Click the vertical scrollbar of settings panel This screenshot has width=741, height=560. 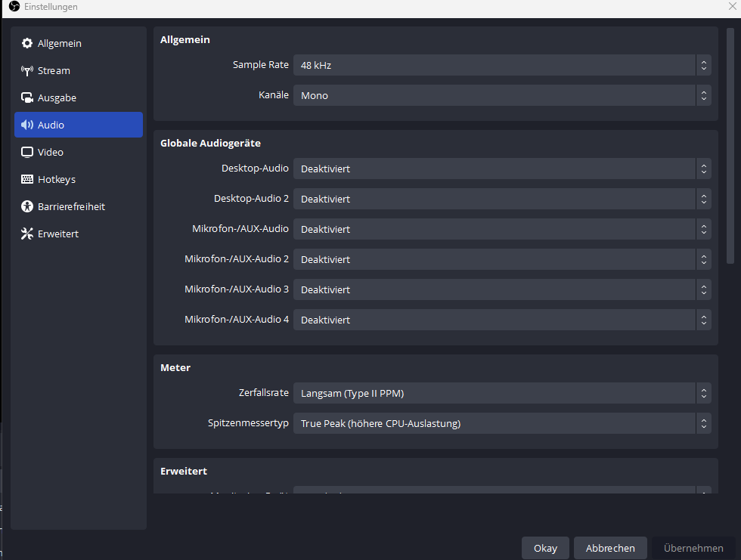point(730,151)
